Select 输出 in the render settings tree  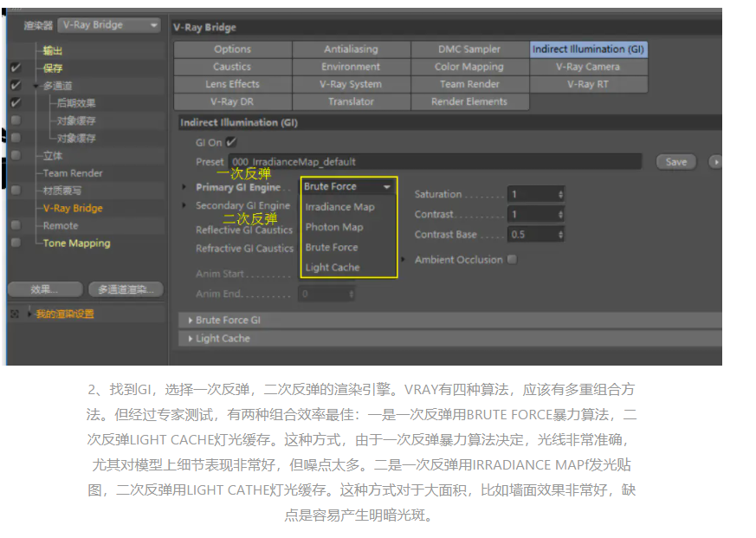click(53, 50)
